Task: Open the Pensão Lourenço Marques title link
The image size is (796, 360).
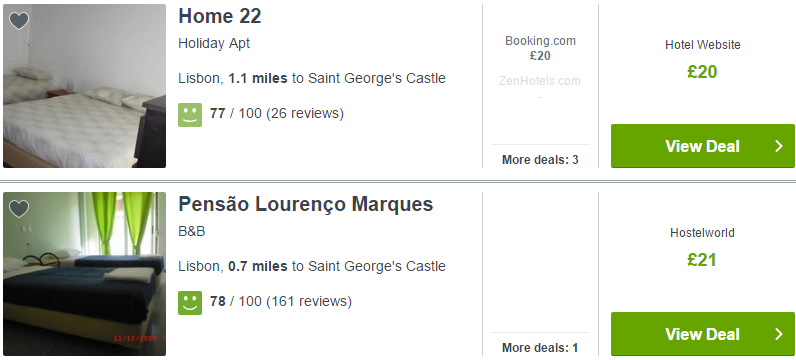Action: (x=306, y=204)
